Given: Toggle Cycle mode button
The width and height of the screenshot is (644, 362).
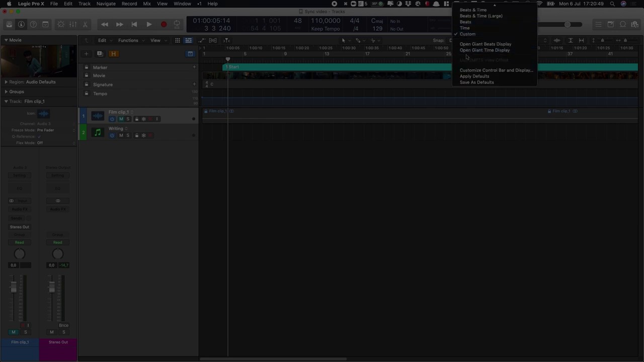Looking at the screenshot, I should (177, 24).
